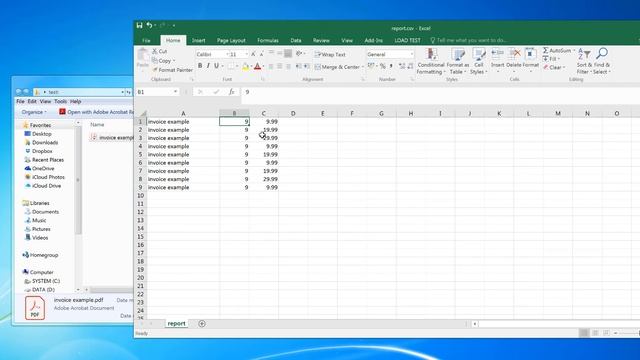Viewport: 640px width, 360px height.
Task: Select row 10 header
Action: pyautogui.click(x=140, y=196)
